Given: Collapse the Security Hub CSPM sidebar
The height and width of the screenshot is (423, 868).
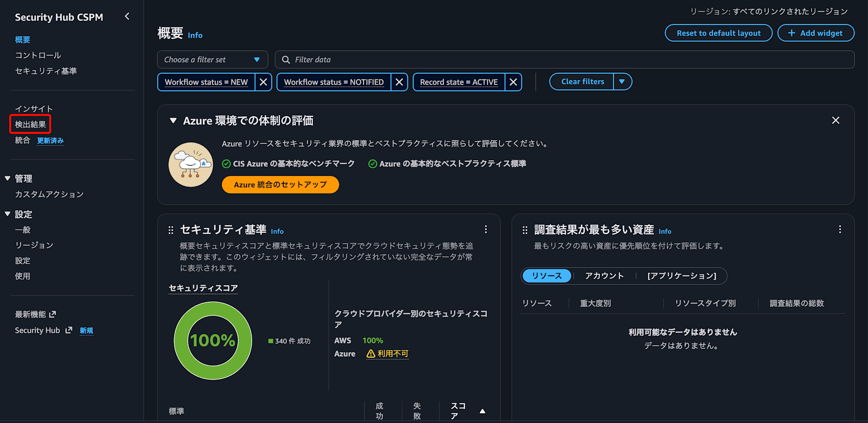Looking at the screenshot, I should (127, 17).
